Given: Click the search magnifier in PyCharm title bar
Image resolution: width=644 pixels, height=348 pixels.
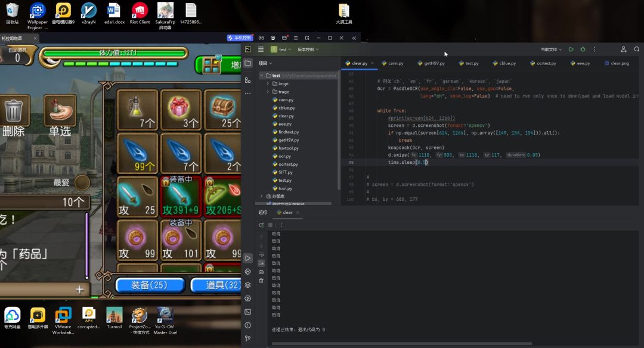Looking at the screenshot, I should [x=635, y=49].
